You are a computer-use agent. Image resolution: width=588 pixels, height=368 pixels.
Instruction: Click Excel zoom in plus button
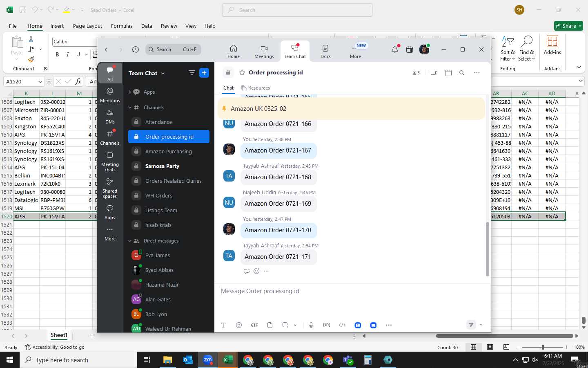(x=566, y=347)
